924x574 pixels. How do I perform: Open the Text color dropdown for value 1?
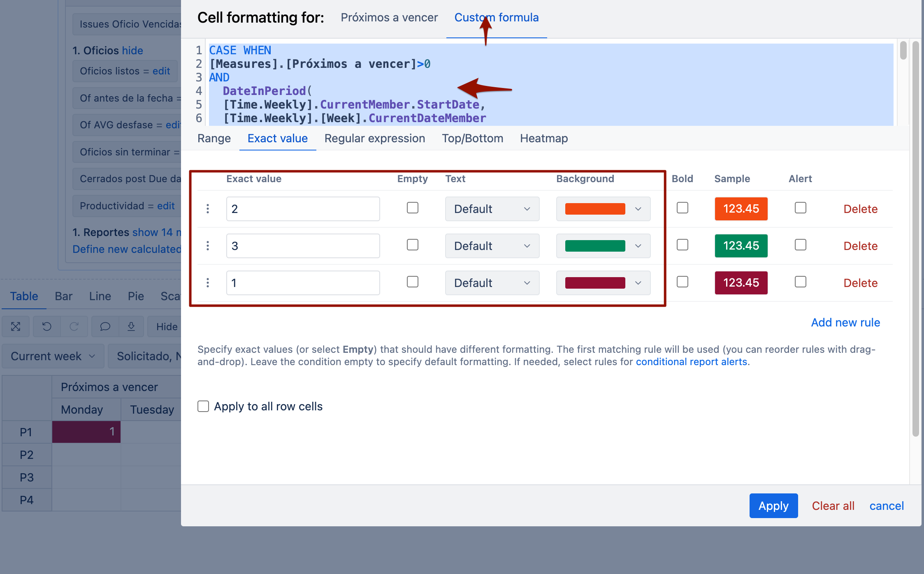(x=492, y=283)
